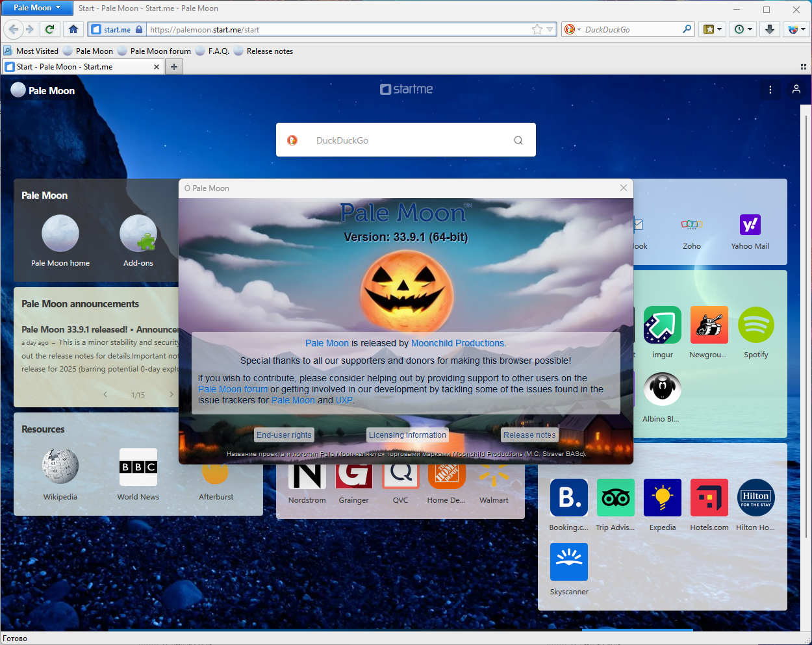Click the start.me site identity button
Screen dimensions: 812x645
pos(116,29)
